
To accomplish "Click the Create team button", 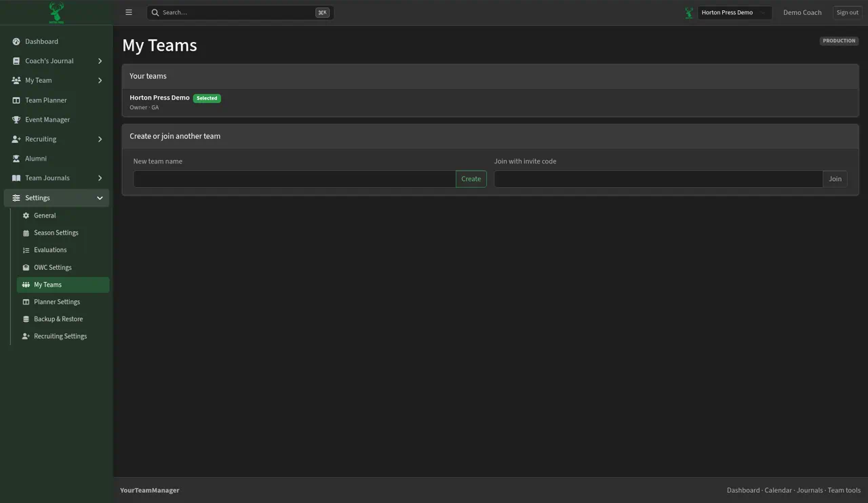I will (471, 179).
